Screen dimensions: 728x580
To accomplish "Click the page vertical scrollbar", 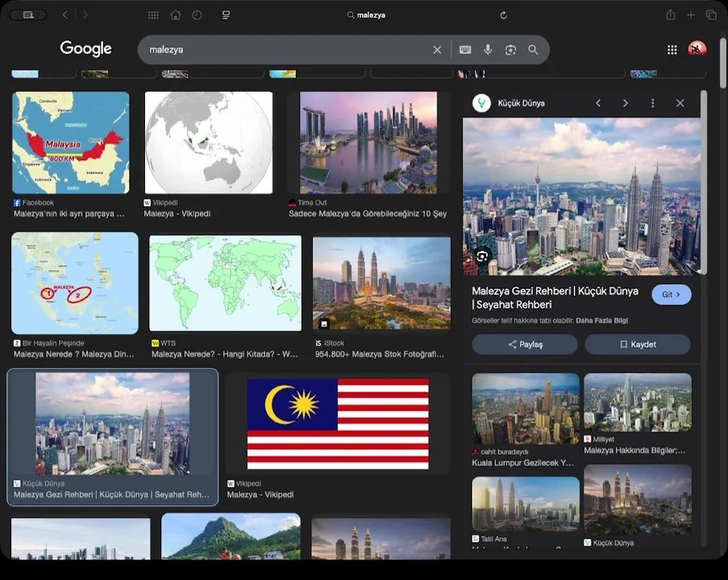I will pos(723,63).
